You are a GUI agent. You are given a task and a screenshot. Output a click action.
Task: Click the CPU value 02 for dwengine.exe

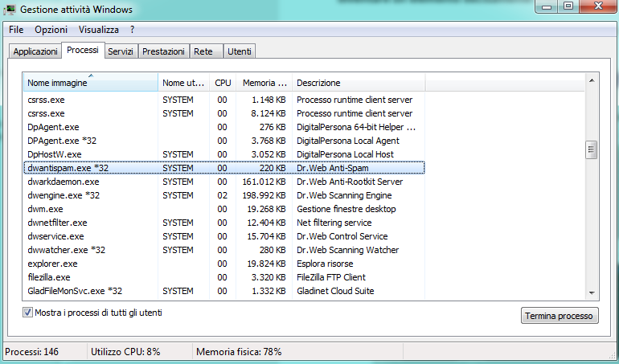(222, 195)
